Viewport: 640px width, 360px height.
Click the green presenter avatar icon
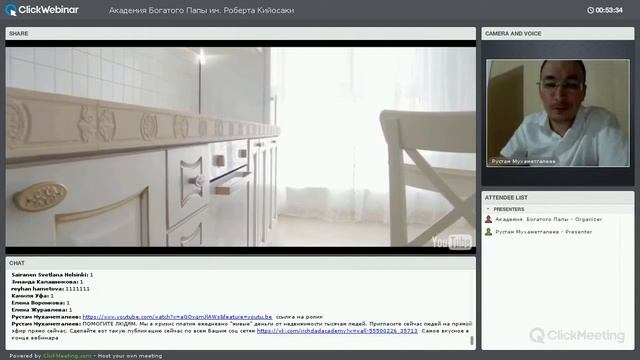click(488, 232)
